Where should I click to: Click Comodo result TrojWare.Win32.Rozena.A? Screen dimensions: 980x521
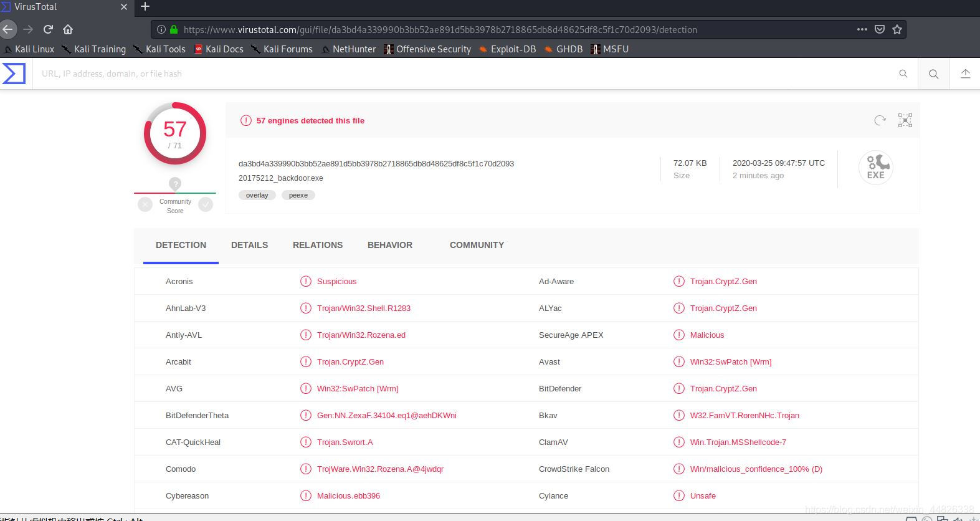(x=380, y=469)
